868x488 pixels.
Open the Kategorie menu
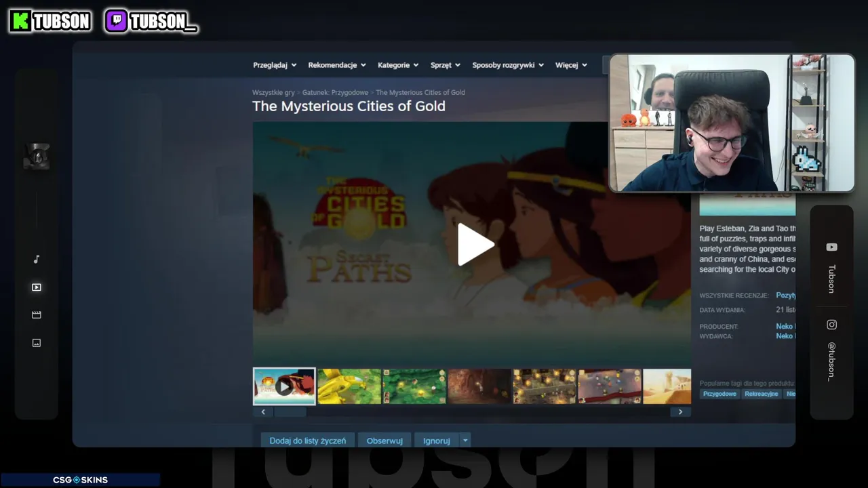point(398,65)
